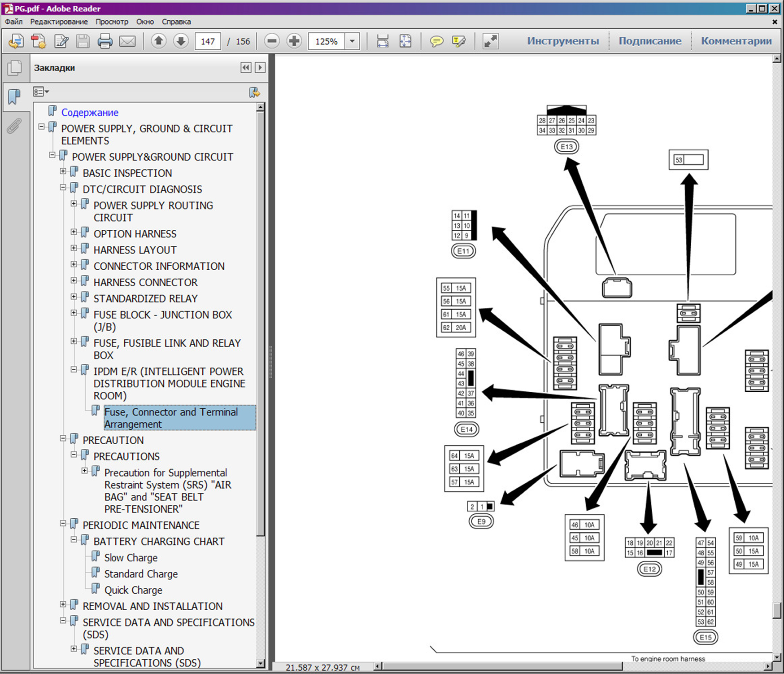Click the Print file icon

coord(105,41)
